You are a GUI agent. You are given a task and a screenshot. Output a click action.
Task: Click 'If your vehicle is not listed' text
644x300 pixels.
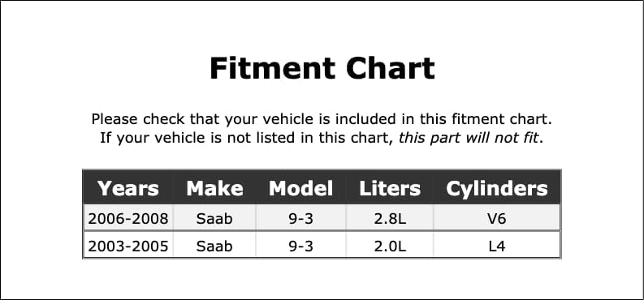pyautogui.click(x=197, y=138)
